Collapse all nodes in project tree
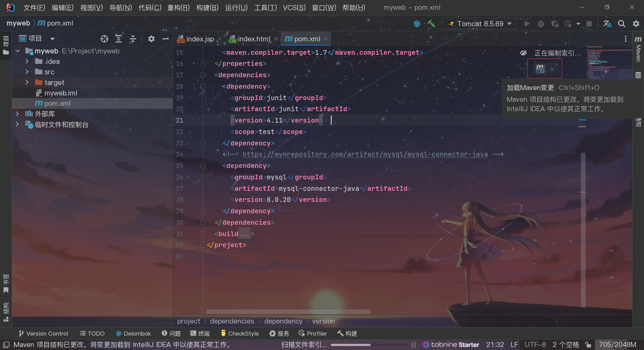 (133, 39)
